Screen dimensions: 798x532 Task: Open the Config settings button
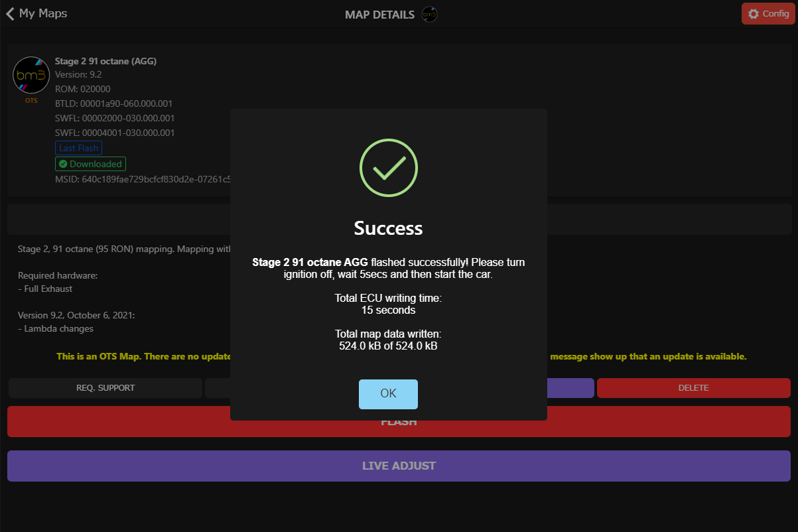[x=768, y=14]
